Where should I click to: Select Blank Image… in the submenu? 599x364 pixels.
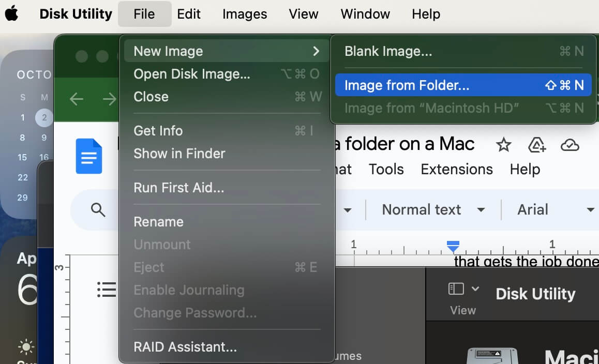463,51
